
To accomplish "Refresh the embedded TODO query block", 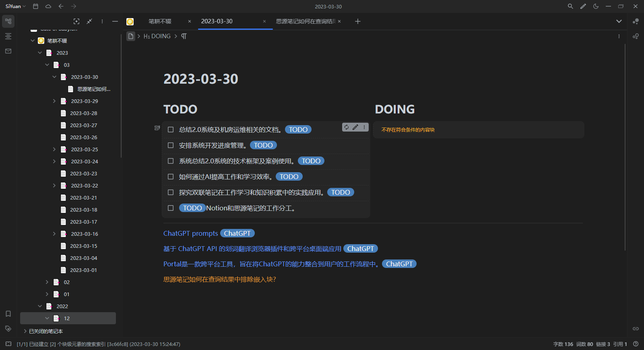I will point(347,127).
